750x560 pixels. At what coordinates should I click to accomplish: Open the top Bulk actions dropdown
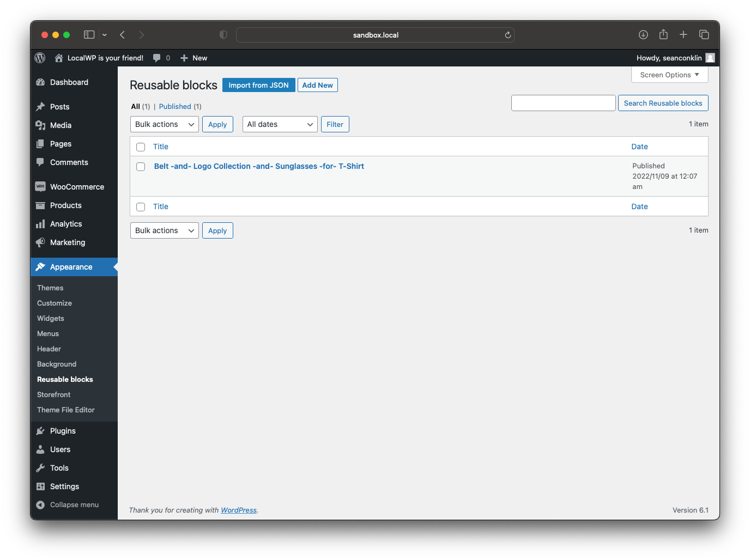point(165,124)
